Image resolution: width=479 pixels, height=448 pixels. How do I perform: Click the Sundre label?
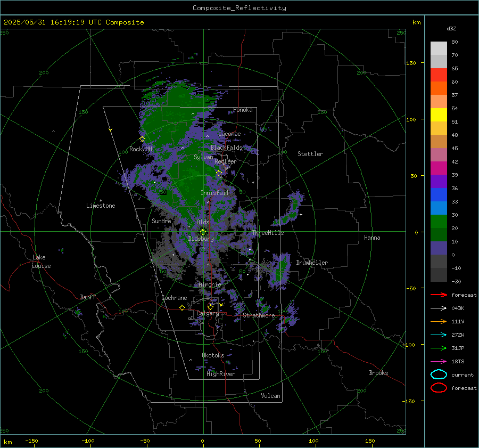[161, 221]
